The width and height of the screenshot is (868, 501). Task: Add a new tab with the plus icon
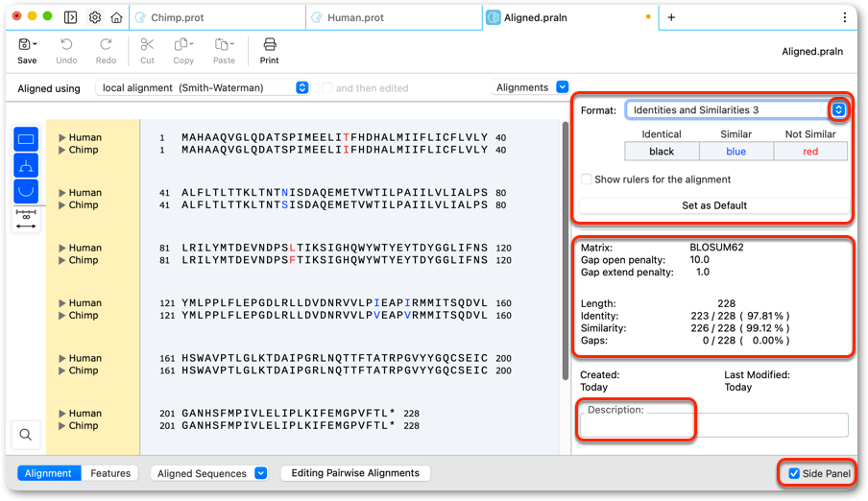[x=671, y=17]
